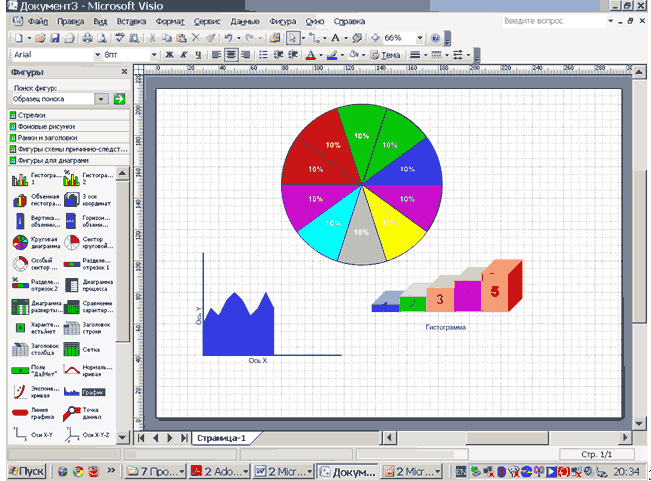
Task: Select Гистограмма 1 shape master
Action: [x=35, y=179]
